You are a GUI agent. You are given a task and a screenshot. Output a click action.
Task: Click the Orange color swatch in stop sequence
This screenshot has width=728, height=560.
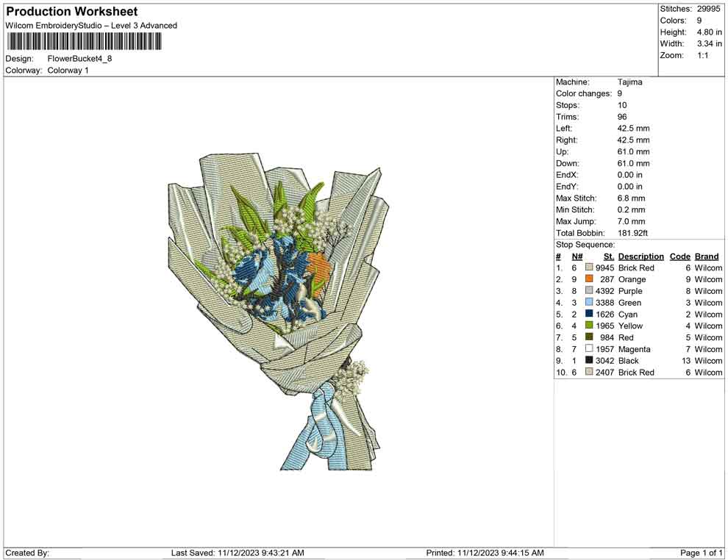[589, 279]
